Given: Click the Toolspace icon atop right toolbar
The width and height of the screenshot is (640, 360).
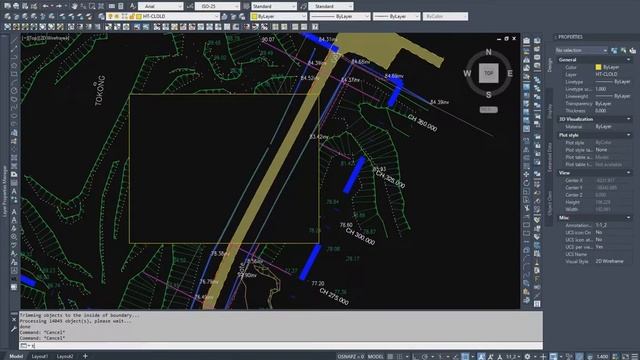Looking at the screenshot, I should (x=527, y=40).
